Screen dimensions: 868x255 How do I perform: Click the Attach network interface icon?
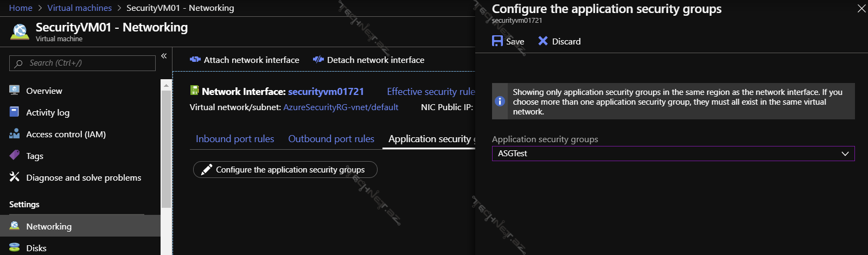(195, 60)
